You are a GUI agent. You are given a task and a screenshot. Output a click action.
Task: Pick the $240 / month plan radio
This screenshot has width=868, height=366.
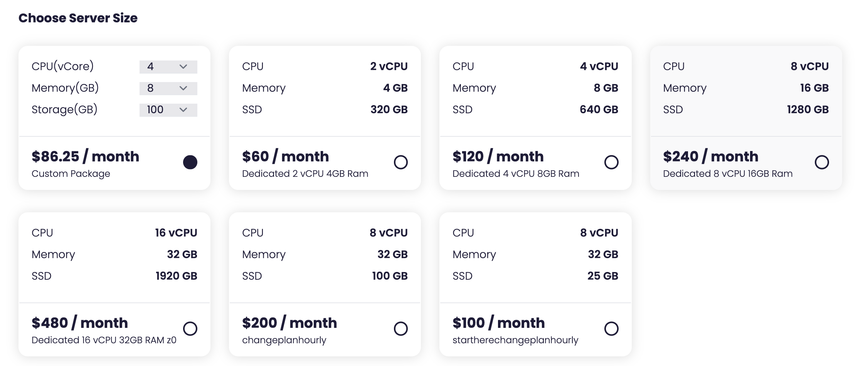[x=822, y=162]
